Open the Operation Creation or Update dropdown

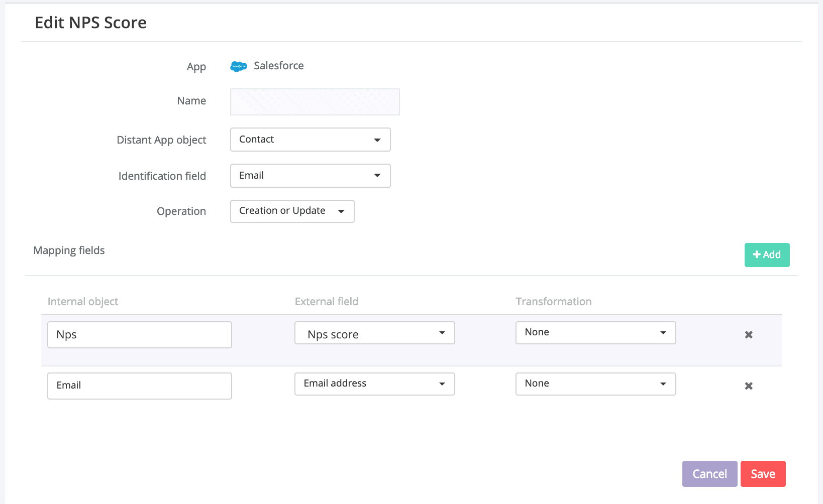point(292,211)
